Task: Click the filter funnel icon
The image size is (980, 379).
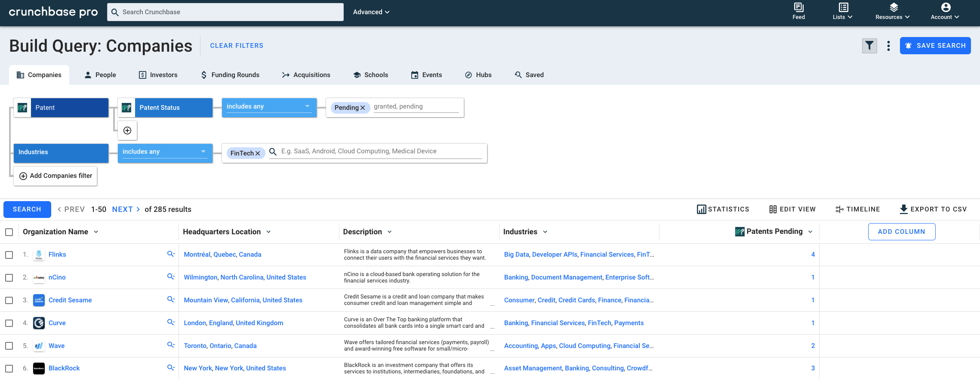Action: coord(869,46)
